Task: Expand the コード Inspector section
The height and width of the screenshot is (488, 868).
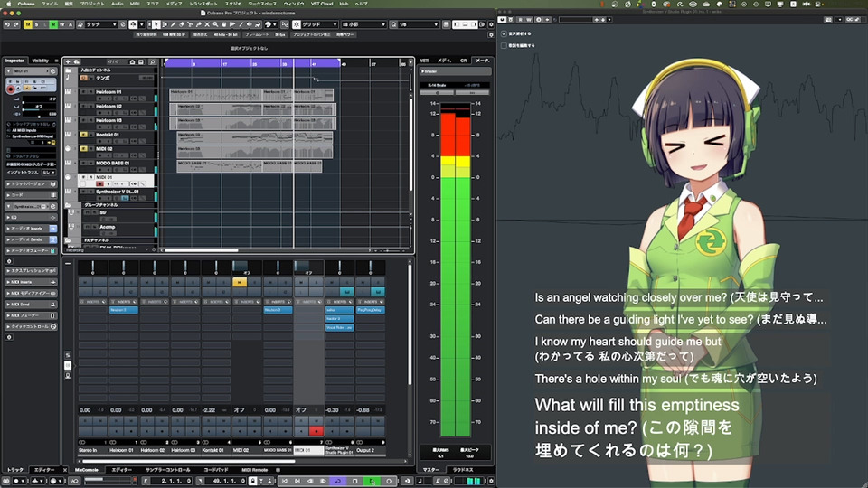Action: pyautogui.click(x=31, y=195)
